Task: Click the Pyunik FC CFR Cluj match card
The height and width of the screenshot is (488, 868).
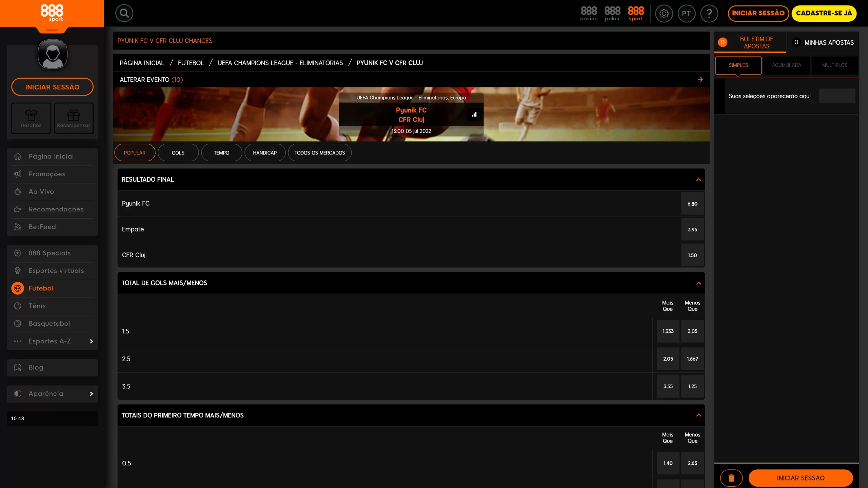Action: tap(411, 115)
